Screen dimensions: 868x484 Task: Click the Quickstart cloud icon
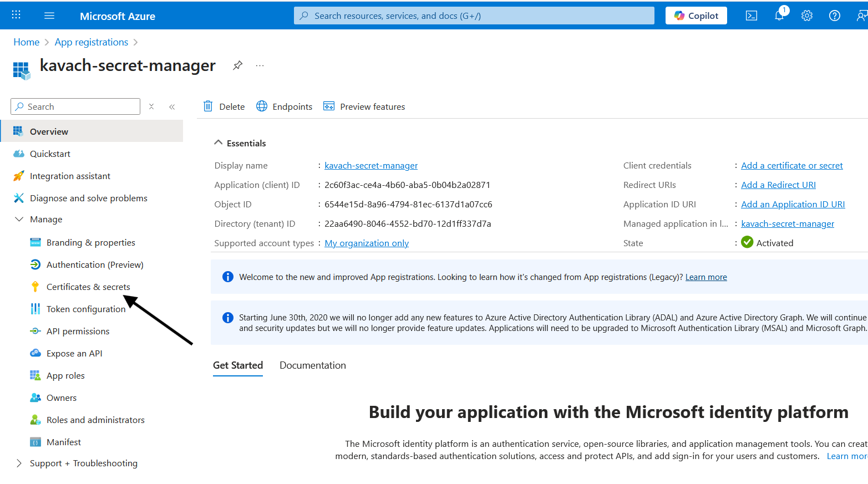19,154
